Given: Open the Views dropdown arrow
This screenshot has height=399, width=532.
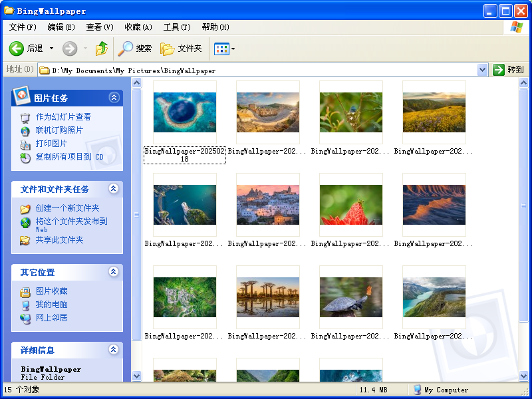Looking at the screenshot, I should click(x=233, y=49).
